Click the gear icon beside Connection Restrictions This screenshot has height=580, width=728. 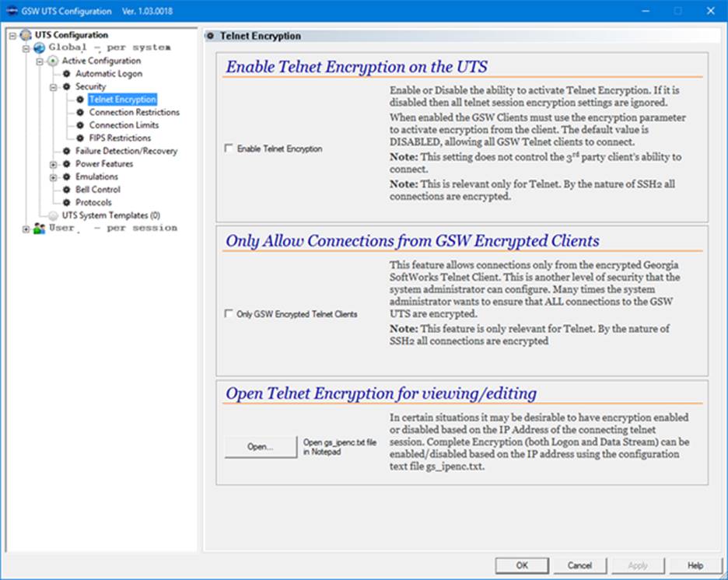pos(80,112)
